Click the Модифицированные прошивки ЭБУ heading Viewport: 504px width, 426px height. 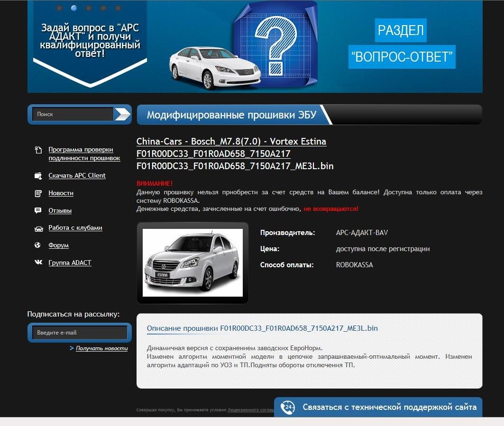tap(231, 115)
